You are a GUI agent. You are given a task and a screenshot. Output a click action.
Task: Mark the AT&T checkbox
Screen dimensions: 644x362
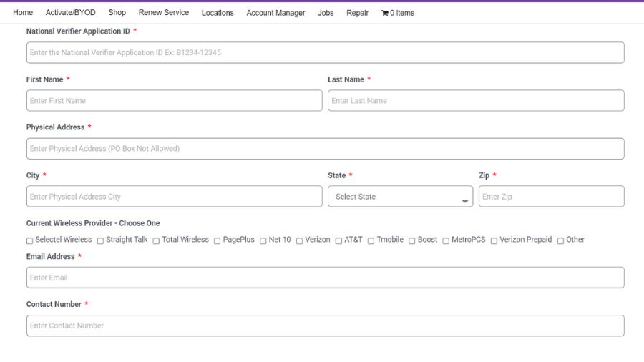point(338,240)
